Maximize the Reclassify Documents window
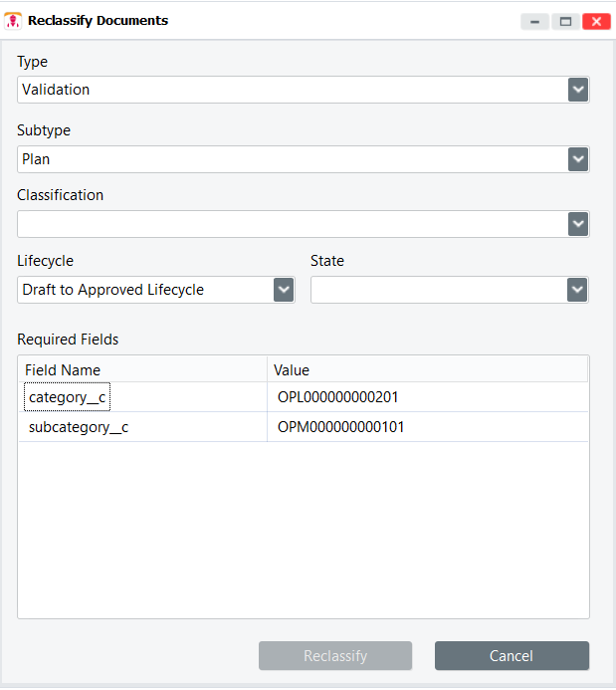Viewport: 616px width, 690px height. tap(565, 21)
